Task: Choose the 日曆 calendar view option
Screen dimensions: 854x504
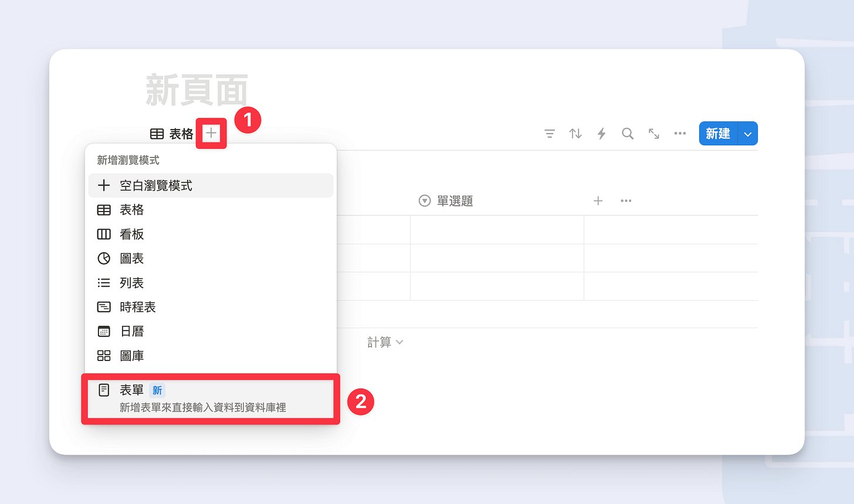Action: point(211,331)
